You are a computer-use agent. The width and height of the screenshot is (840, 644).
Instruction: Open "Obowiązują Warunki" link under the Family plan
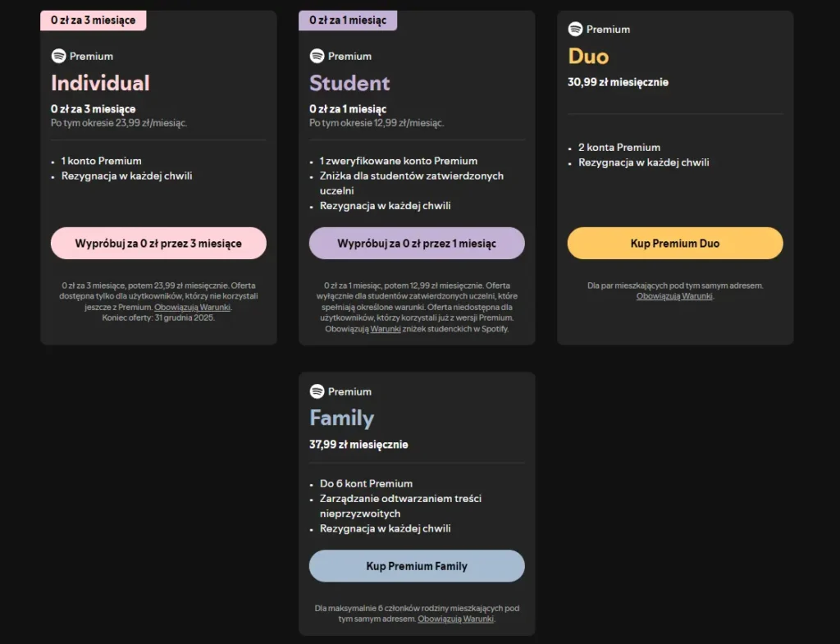click(x=455, y=619)
